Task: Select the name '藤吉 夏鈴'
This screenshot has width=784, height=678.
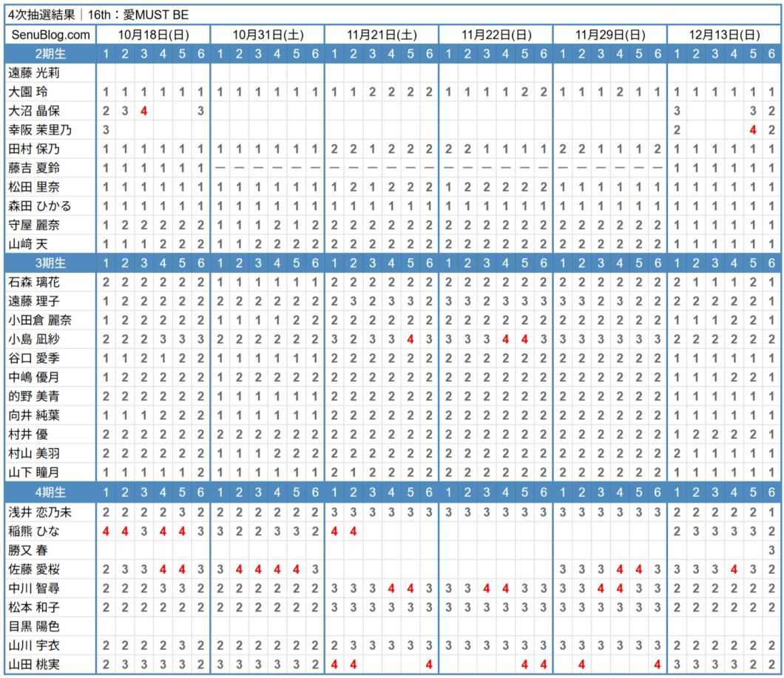Action: pos(34,168)
